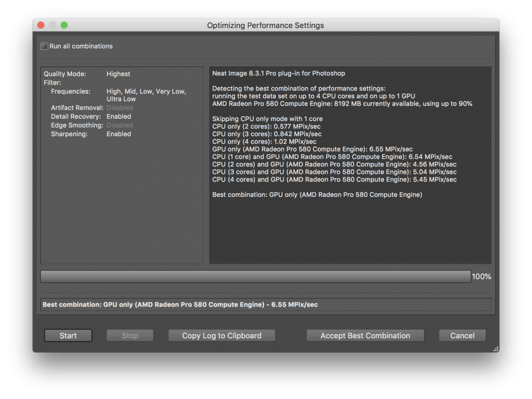Viewport: 532px width, 399px height.
Task: Click the completed benchmark progress bar
Action: pos(256,277)
